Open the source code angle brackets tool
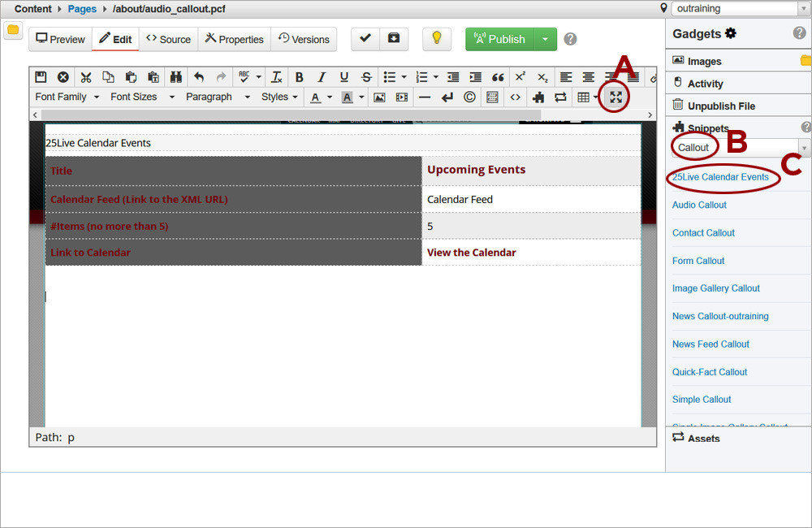 click(516, 97)
